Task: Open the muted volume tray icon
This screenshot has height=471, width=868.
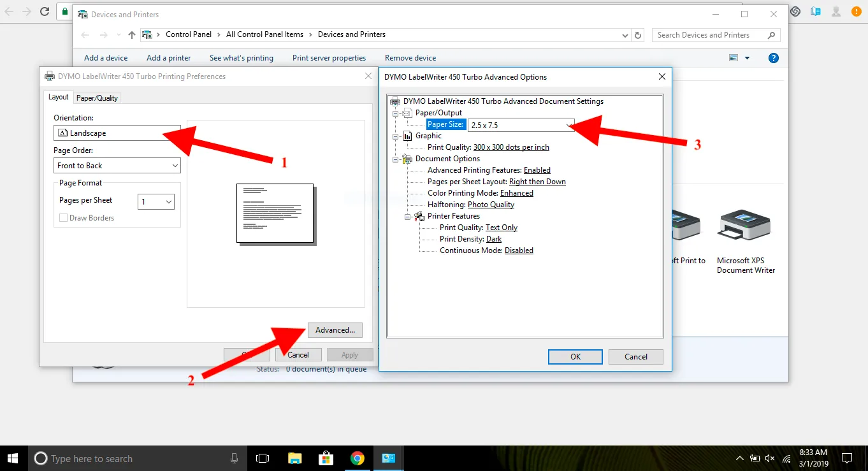Action: click(x=770, y=458)
